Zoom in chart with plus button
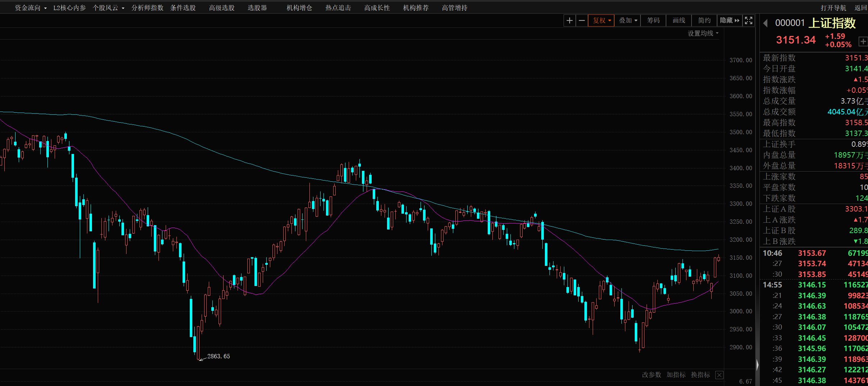Viewport: 868px width, 386px height. point(569,21)
